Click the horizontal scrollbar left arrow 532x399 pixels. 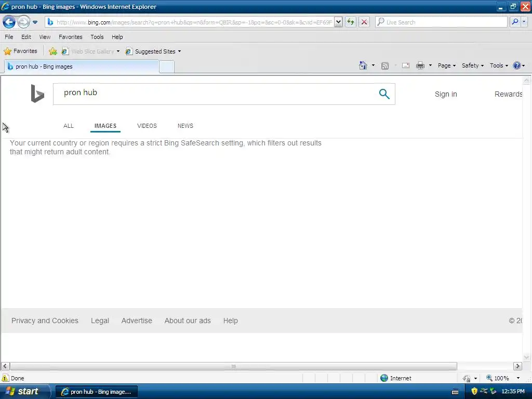tap(5, 366)
